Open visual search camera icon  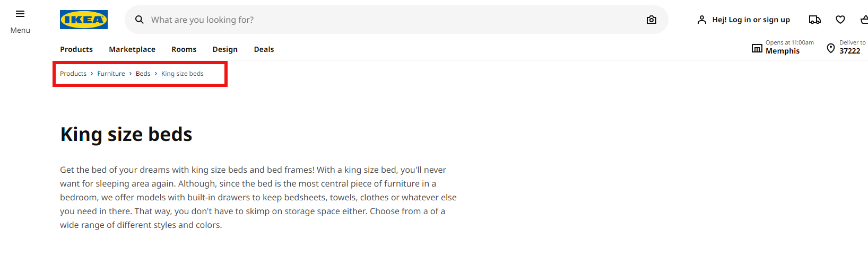coord(652,20)
